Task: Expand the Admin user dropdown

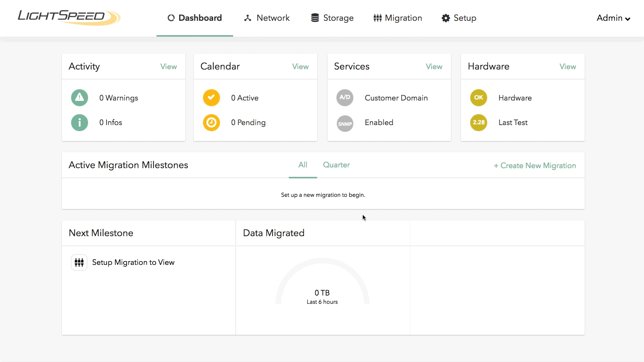Action: click(x=613, y=18)
